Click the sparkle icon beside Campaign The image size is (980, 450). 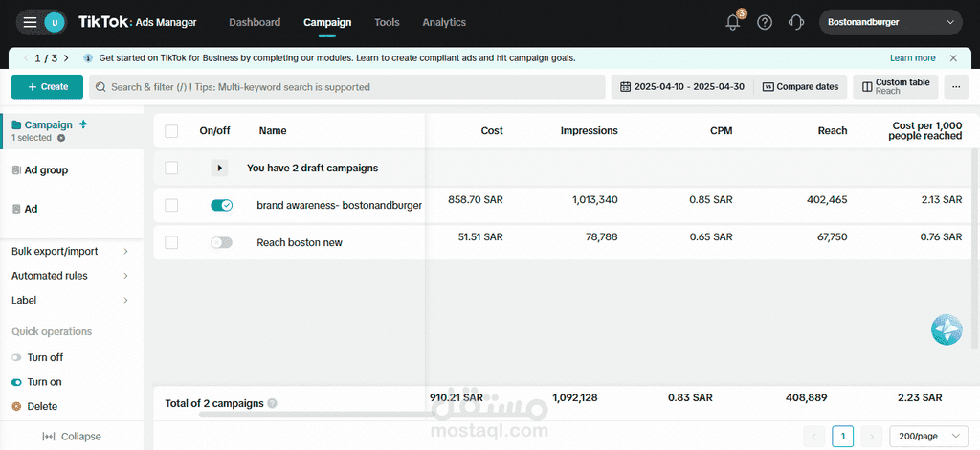pyautogui.click(x=83, y=124)
